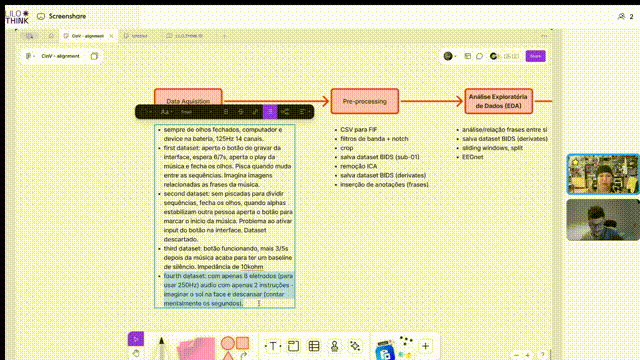Viewport: 640px width, 360px height.
Task: Pick the pink sticky note tool
Action: 196,349
